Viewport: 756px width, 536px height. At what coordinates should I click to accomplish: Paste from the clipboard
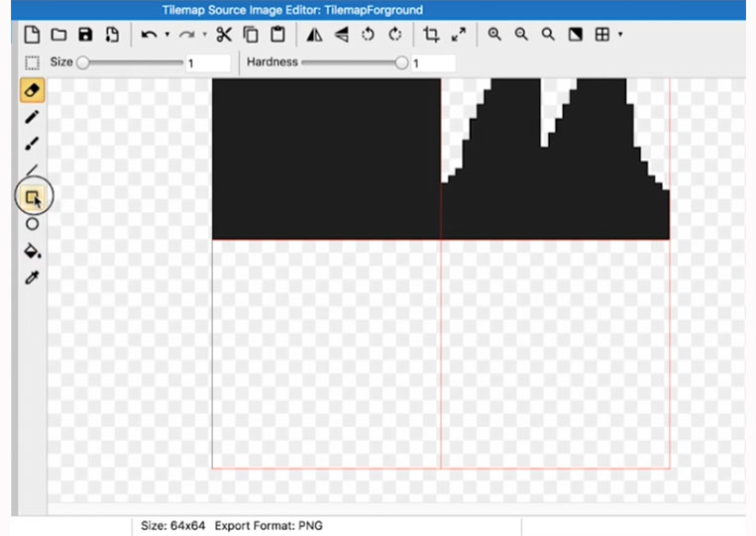[277, 35]
